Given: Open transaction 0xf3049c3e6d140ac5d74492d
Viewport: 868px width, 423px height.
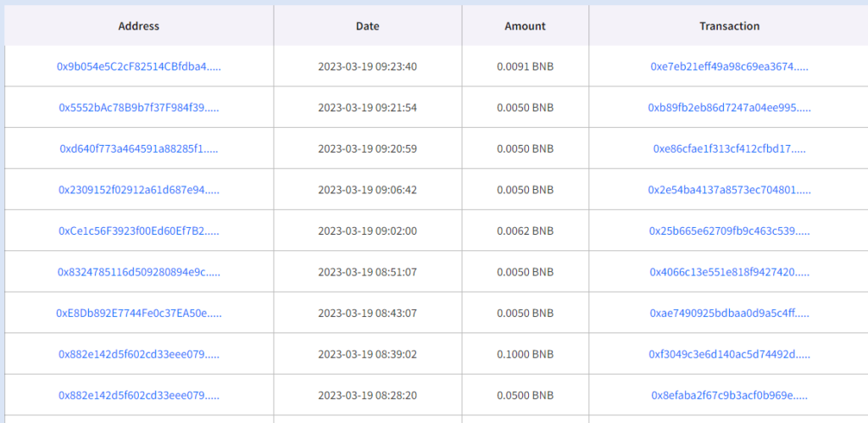Looking at the screenshot, I should tap(729, 353).
